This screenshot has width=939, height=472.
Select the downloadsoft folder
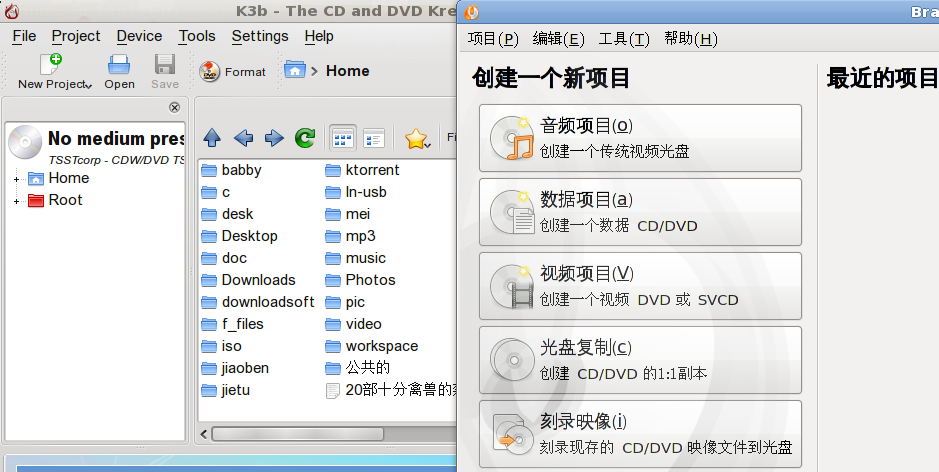pyautogui.click(x=258, y=302)
